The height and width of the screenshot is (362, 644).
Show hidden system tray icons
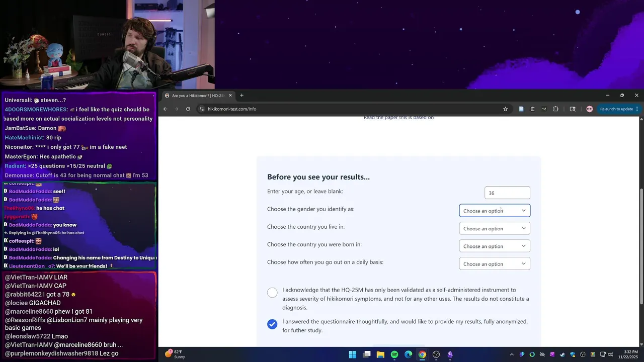pyautogui.click(x=512, y=354)
